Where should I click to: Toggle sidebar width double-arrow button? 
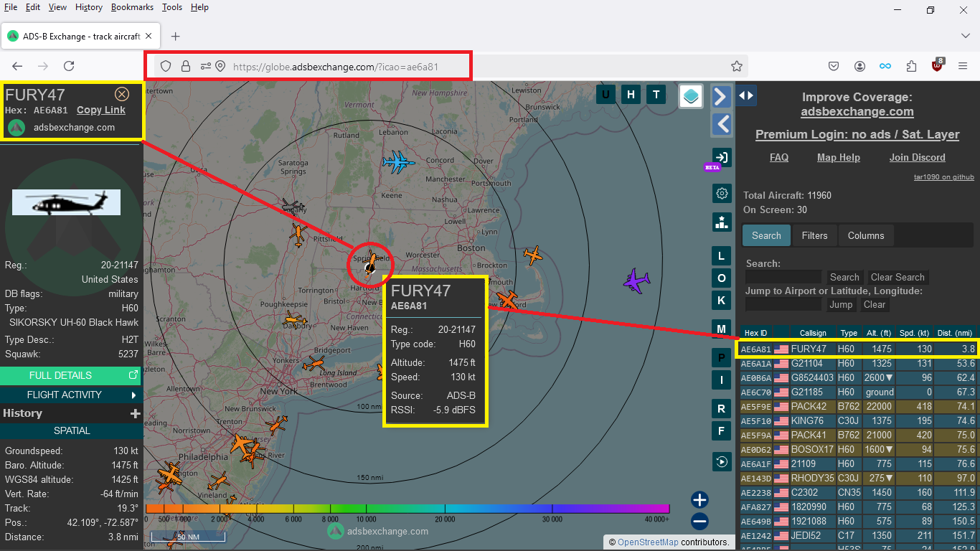[746, 95]
